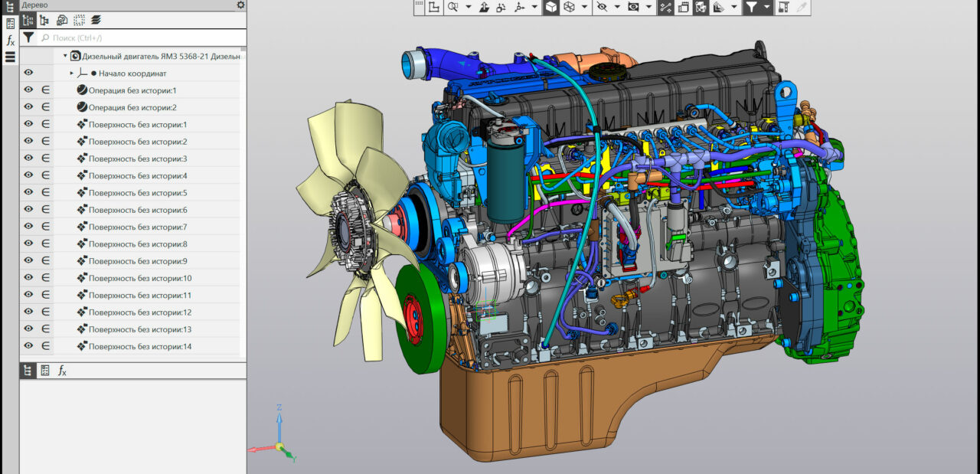Toggle eye icon for Начало координат

point(28,73)
